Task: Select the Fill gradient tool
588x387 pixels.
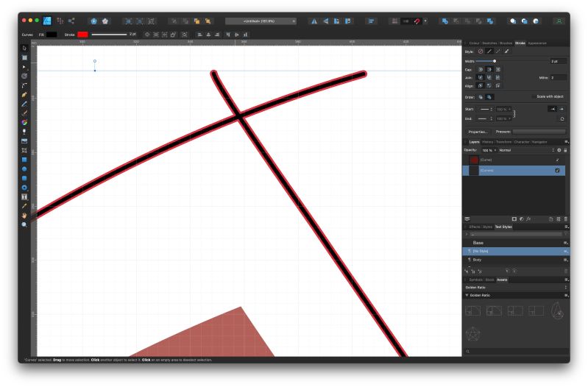Action: [24, 123]
